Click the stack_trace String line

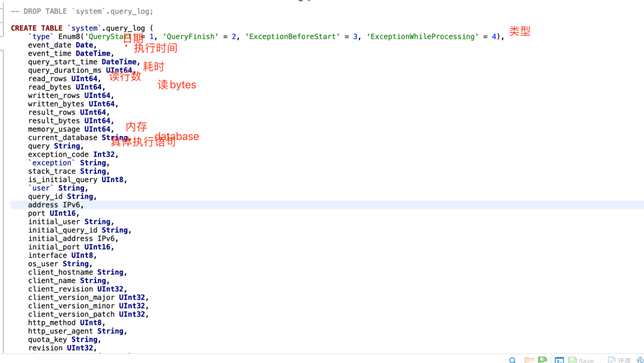[x=69, y=171]
